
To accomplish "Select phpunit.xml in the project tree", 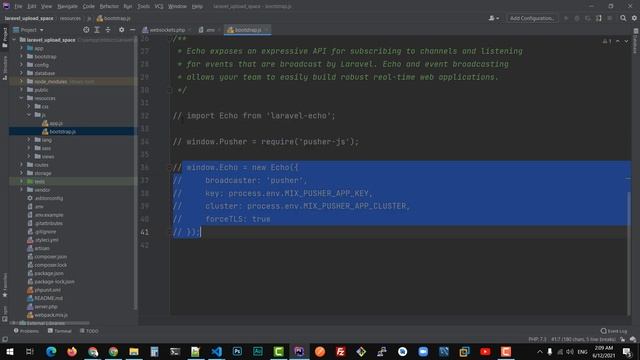I will pos(44,290).
